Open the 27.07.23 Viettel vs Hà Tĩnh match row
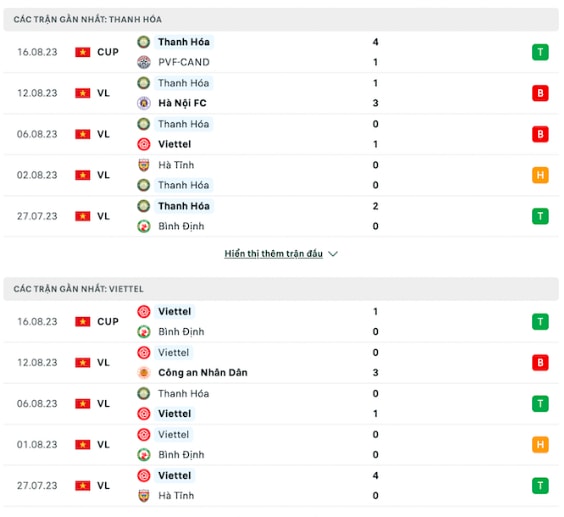This screenshot has height=517, width=564. 281,486
